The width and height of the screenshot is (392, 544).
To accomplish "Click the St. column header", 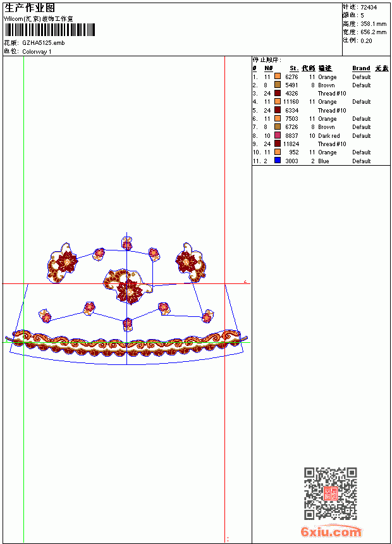I will point(294,68).
